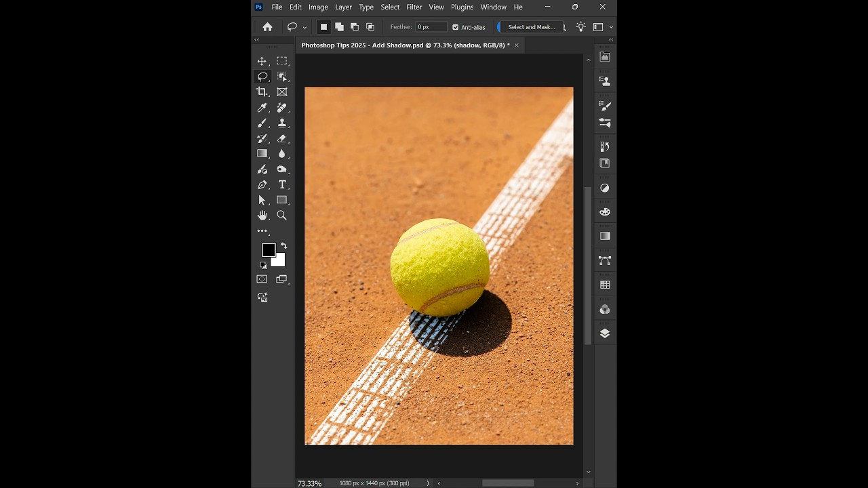
Task: Select the Pen tool
Action: click(x=262, y=184)
